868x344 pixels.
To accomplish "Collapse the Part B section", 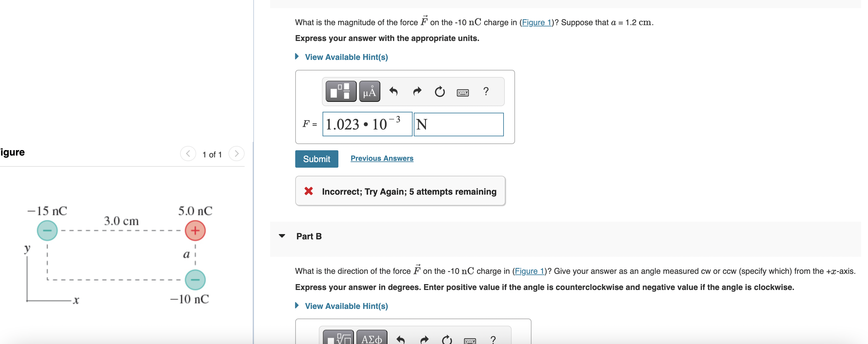I will pyautogui.click(x=282, y=236).
